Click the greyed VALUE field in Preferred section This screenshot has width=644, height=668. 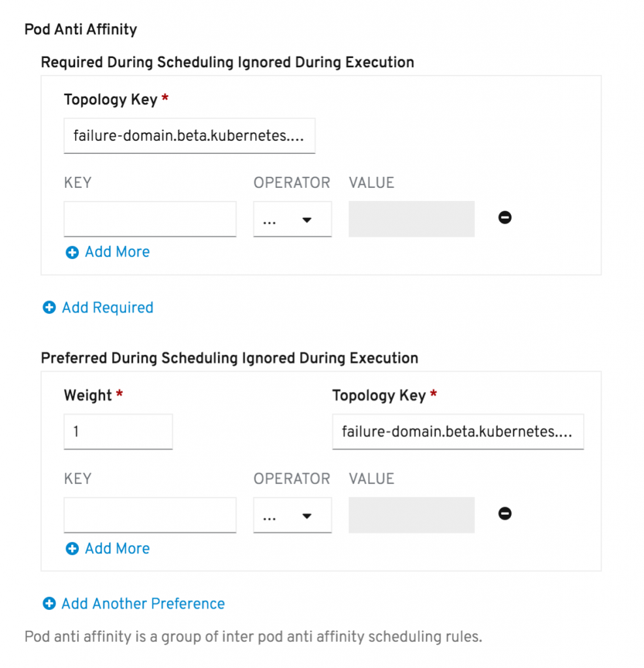pyautogui.click(x=411, y=515)
